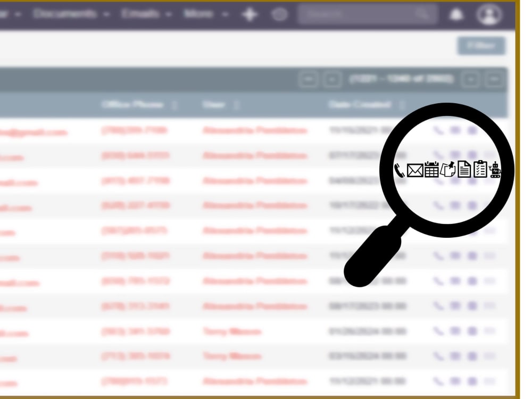Toggle sort icon beside User header
This screenshot has height=399, width=532.
237,105
